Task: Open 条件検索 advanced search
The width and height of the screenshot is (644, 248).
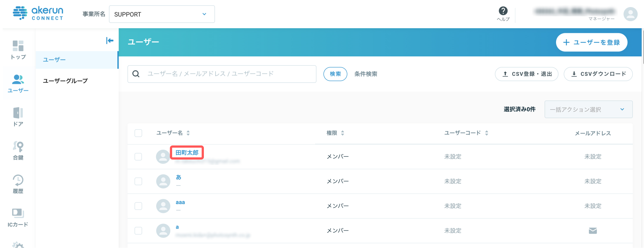Action: click(x=366, y=74)
